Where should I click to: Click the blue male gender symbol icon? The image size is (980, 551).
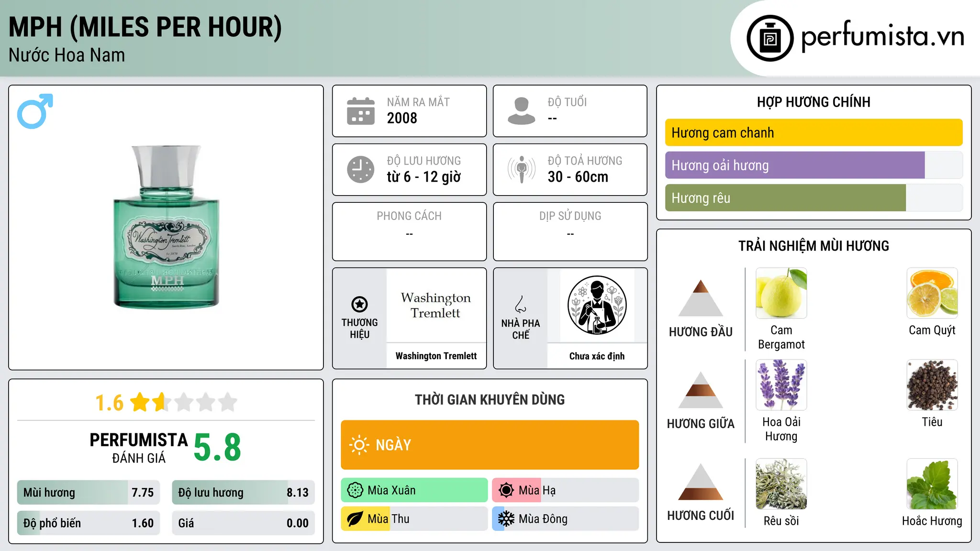pyautogui.click(x=35, y=111)
